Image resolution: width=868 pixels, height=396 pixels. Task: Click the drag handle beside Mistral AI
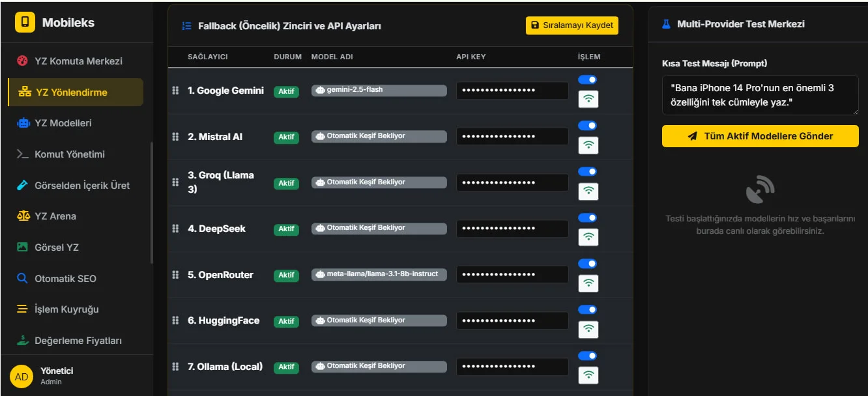pyautogui.click(x=175, y=137)
